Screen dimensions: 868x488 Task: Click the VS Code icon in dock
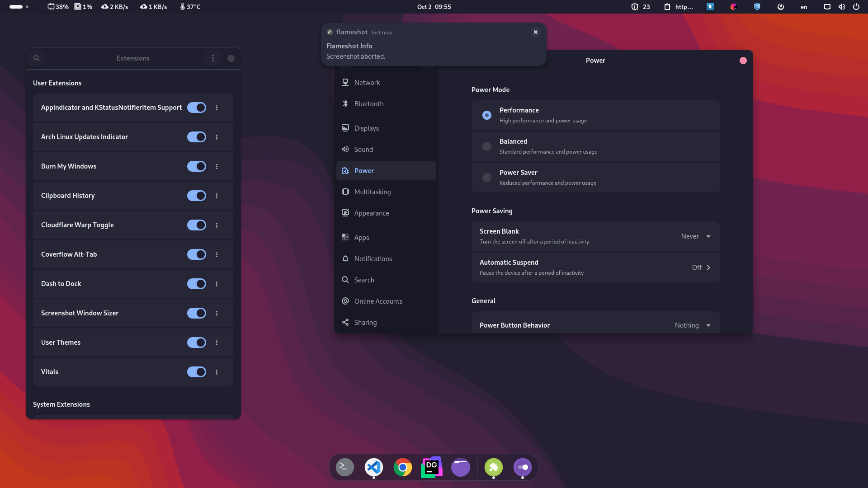click(x=374, y=467)
